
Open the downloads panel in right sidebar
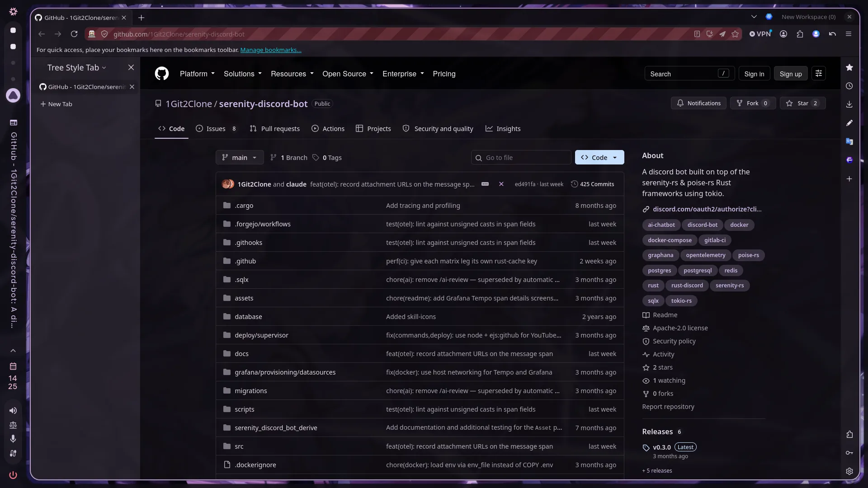coord(849,104)
